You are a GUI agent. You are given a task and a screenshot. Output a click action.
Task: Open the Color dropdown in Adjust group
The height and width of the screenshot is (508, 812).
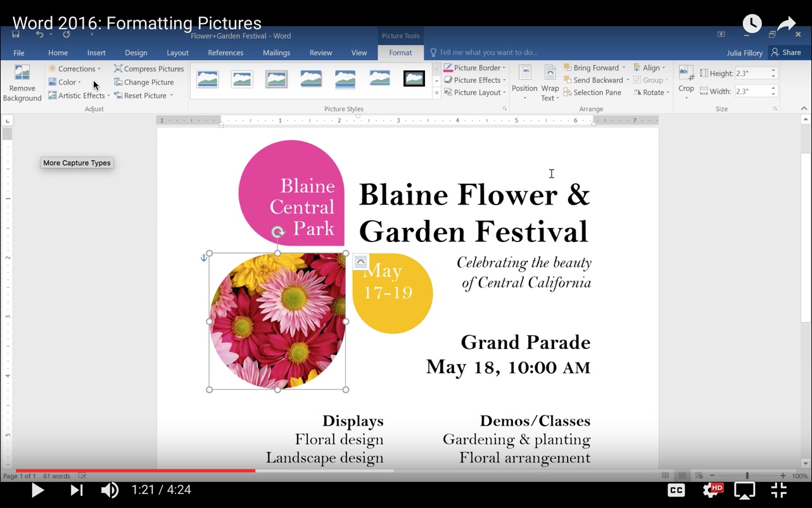pyautogui.click(x=65, y=82)
